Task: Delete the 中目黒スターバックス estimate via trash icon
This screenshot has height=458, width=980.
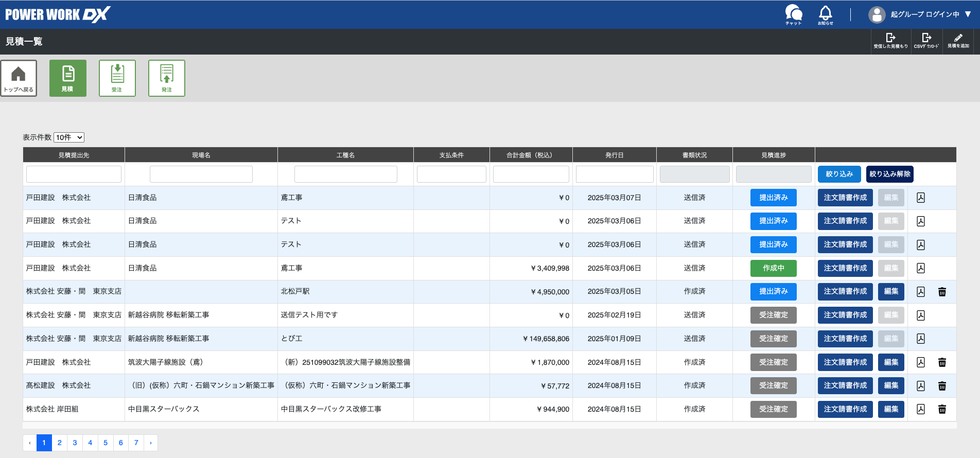Action: click(942, 410)
